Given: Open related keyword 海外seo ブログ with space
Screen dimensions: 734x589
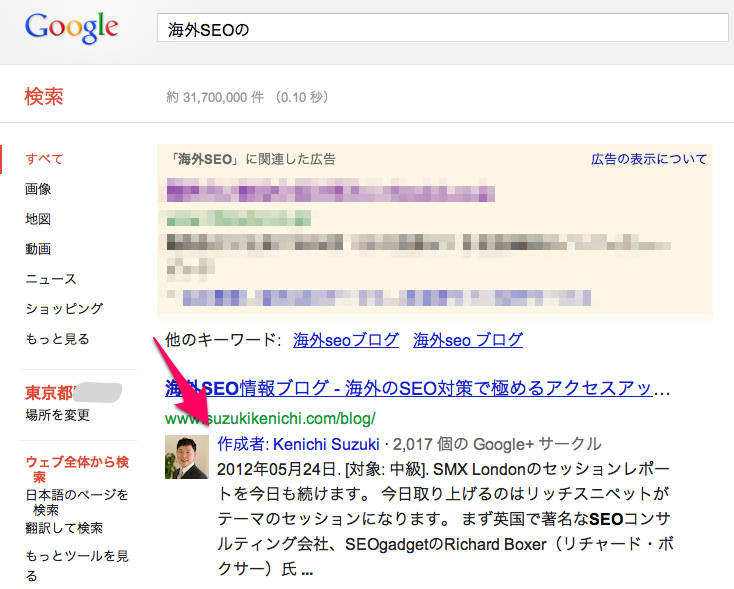Looking at the screenshot, I should tap(468, 340).
